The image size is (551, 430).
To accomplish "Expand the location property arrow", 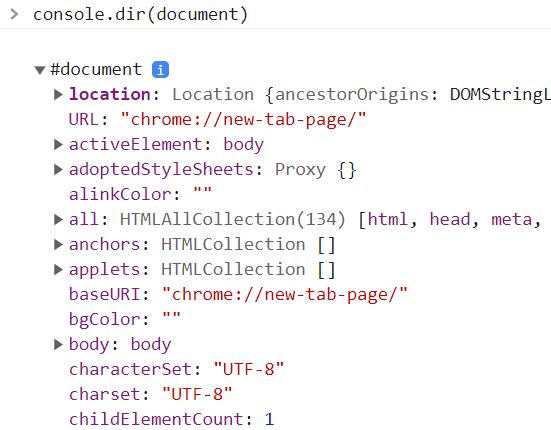I will tap(58, 94).
